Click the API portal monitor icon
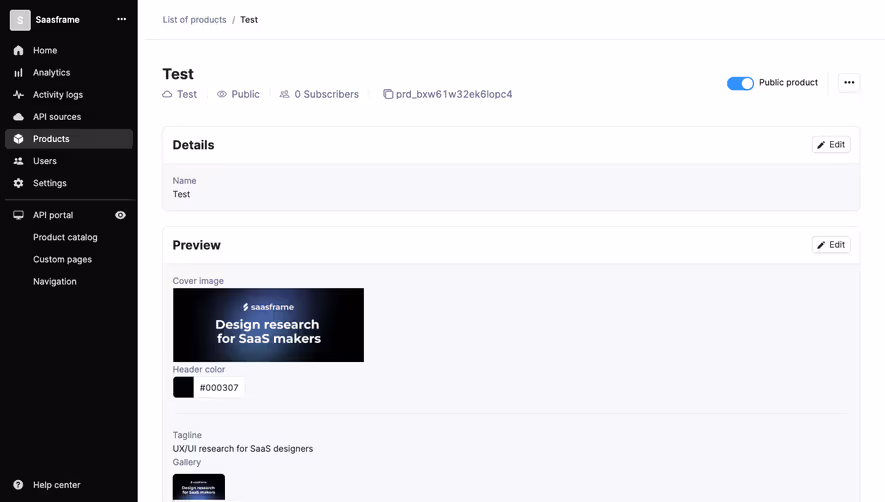This screenshot has height=502, width=885. (19, 215)
